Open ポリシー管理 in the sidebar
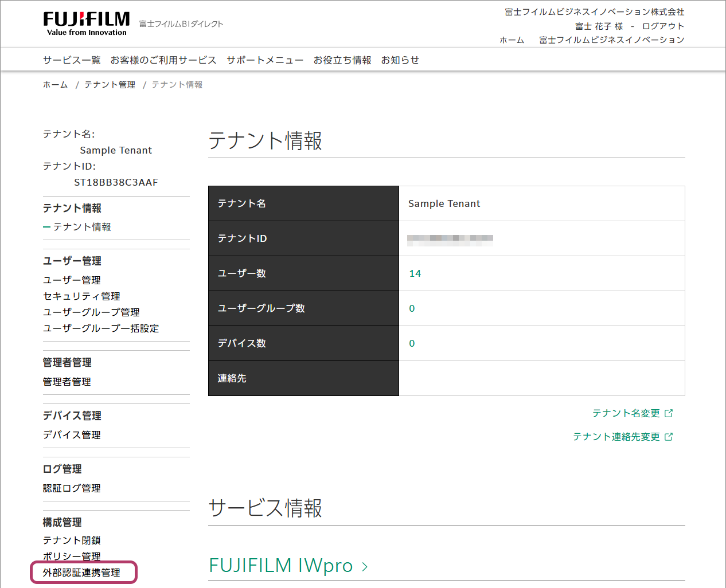Image resolution: width=726 pixels, height=588 pixels. pyautogui.click(x=72, y=556)
